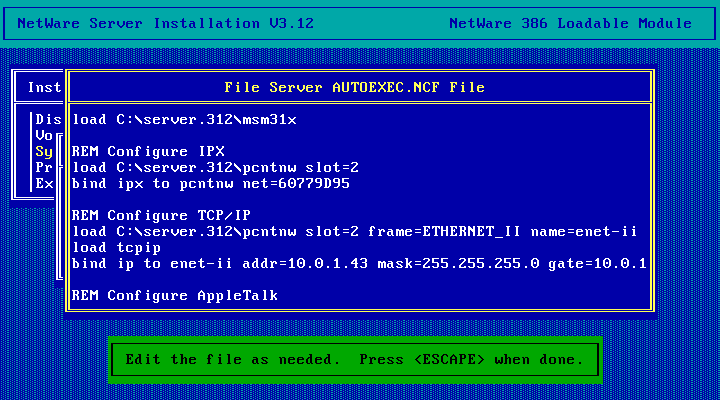
Task: Select the 'Pr' menu entry
Action: pyautogui.click(x=44, y=168)
